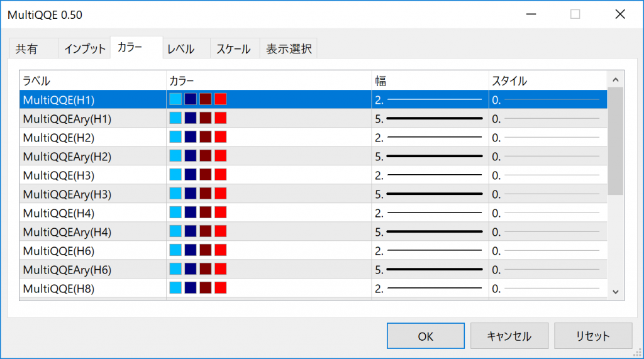Select the MultiQQEAry(H4) label row
Screen dimensions: 644x359
pyautogui.click(x=67, y=232)
